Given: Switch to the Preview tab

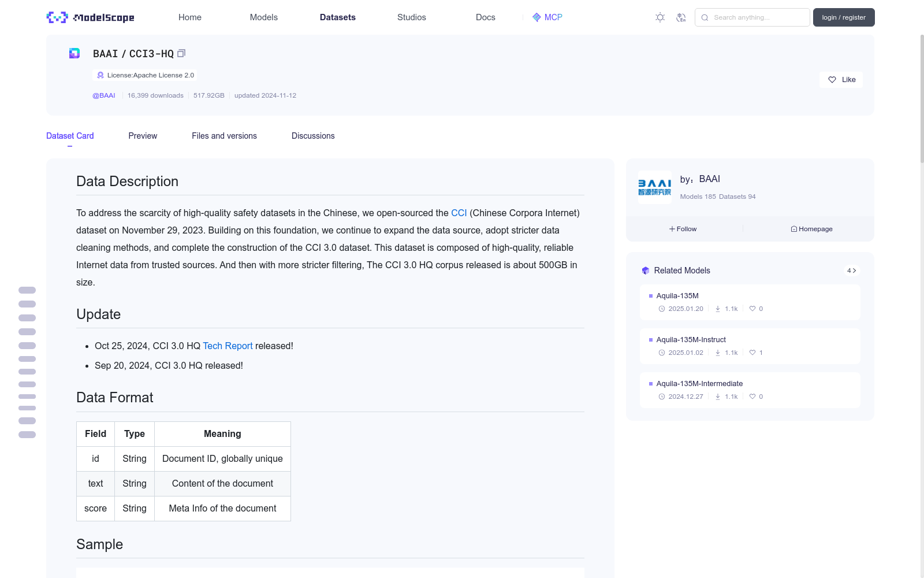Looking at the screenshot, I should pyautogui.click(x=143, y=136).
